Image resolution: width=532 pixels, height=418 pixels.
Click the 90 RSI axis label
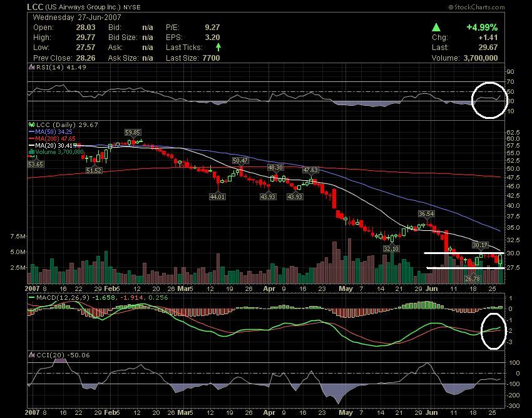[511, 71]
